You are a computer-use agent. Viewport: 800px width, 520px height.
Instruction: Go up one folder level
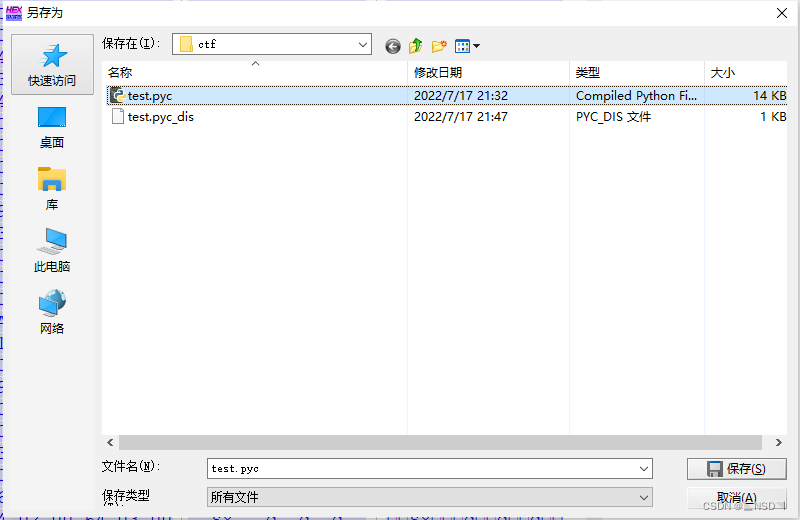(x=415, y=46)
